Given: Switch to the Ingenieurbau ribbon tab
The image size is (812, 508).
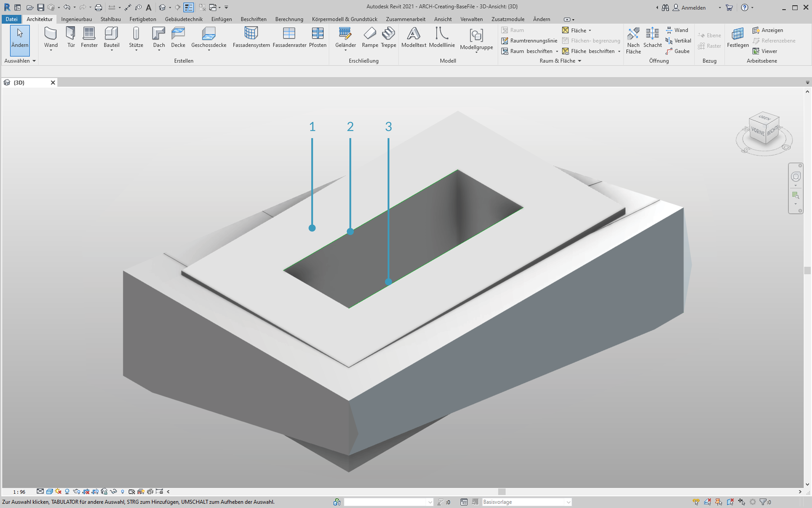Looking at the screenshot, I should 77,19.
